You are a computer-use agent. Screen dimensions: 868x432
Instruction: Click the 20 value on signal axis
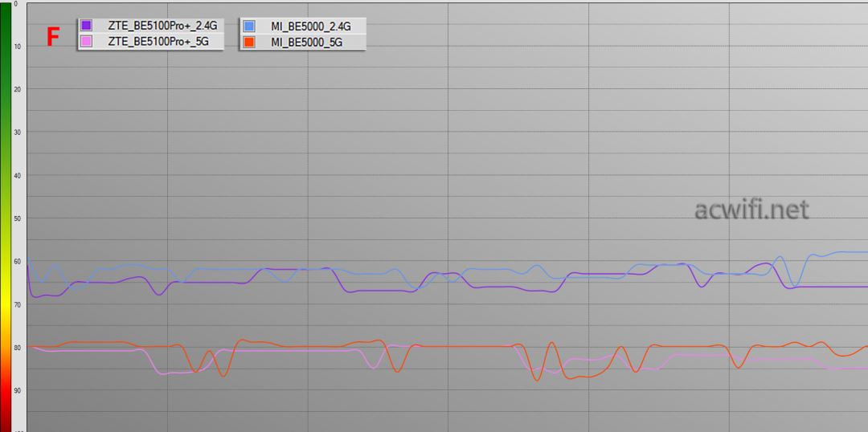coord(17,89)
